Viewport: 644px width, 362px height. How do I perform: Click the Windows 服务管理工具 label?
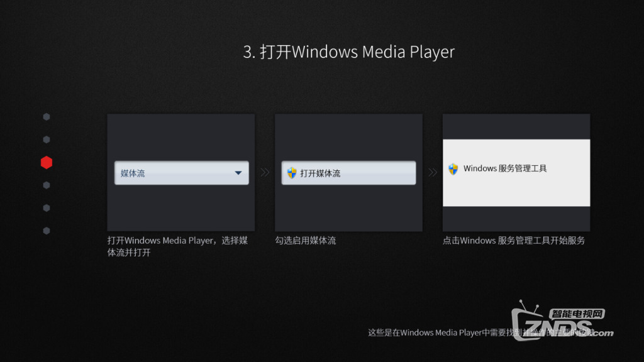tap(505, 168)
